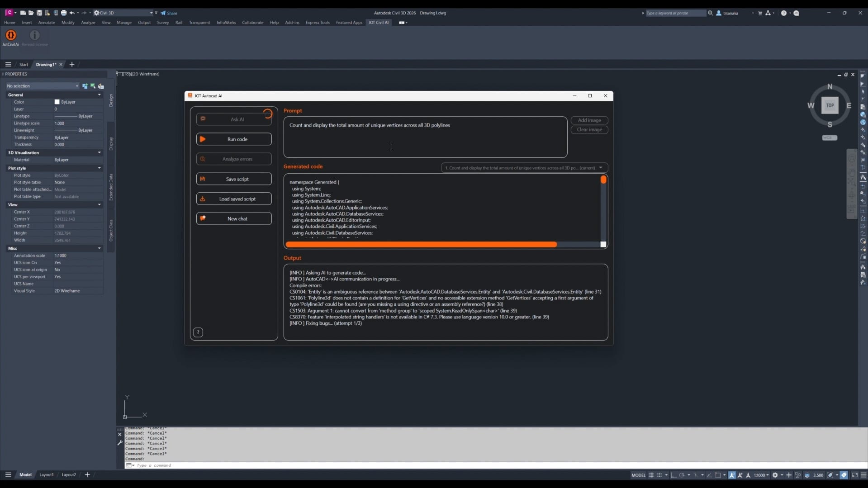Open the No selection dropdown
The height and width of the screenshot is (488, 868).
[43, 86]
